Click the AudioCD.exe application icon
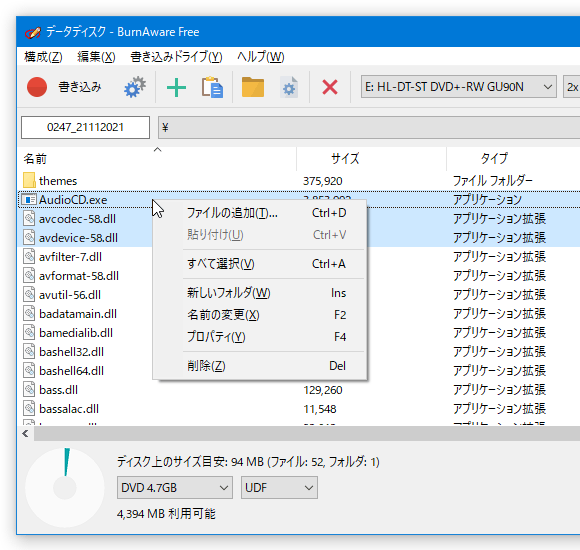This screenshot has width=580, height=550. tap(29, 200)
